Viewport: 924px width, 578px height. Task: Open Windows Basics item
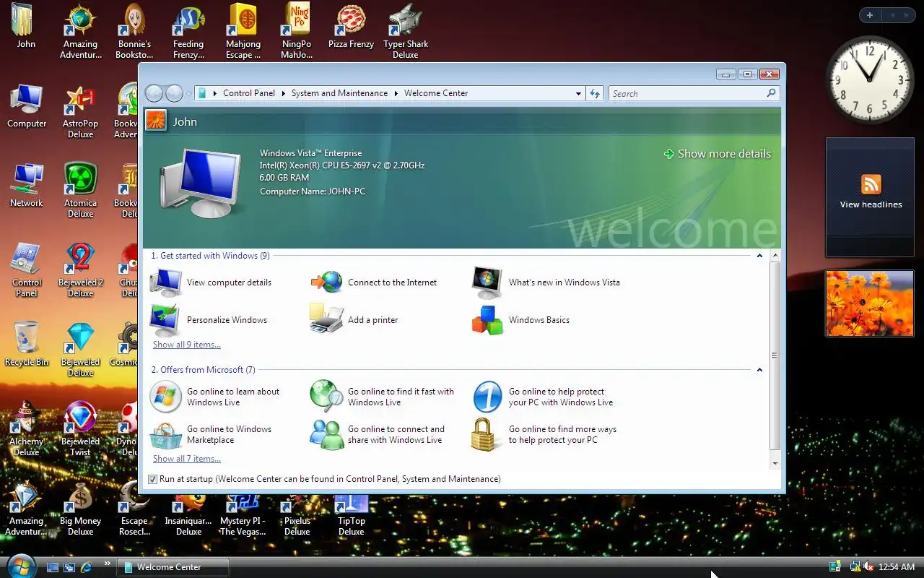tap(521, 320)
